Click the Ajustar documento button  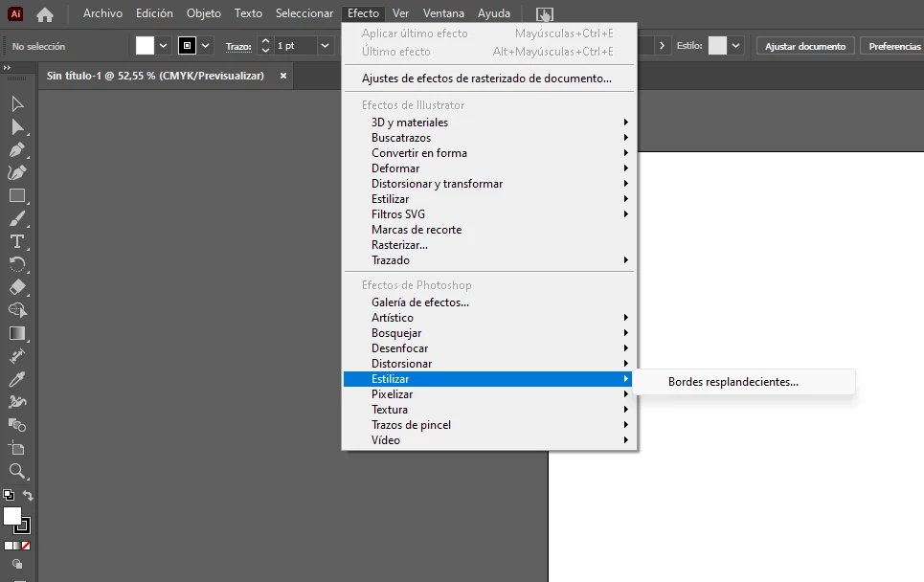click(x=805, y=46)
